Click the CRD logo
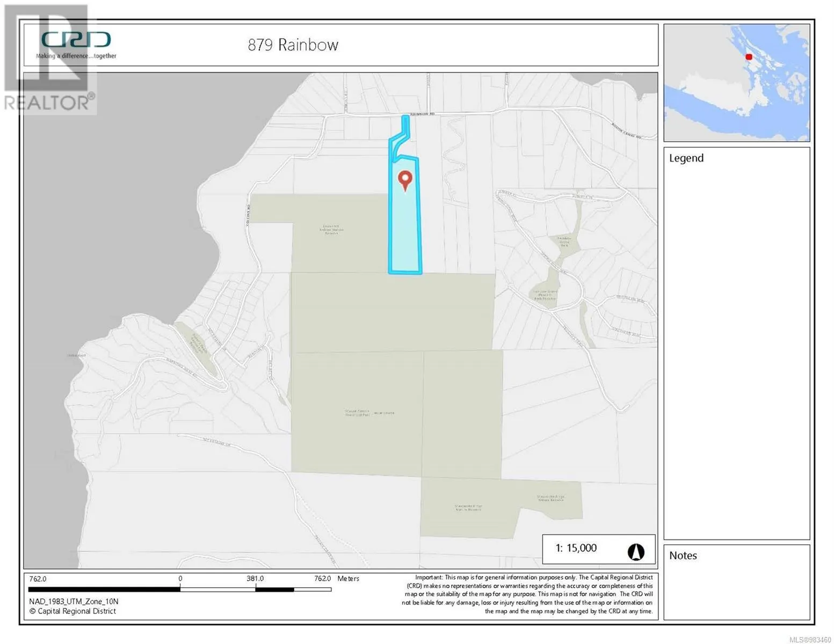Image resolution: width=834 pixels, height=644 pixels. click(76, 40)
